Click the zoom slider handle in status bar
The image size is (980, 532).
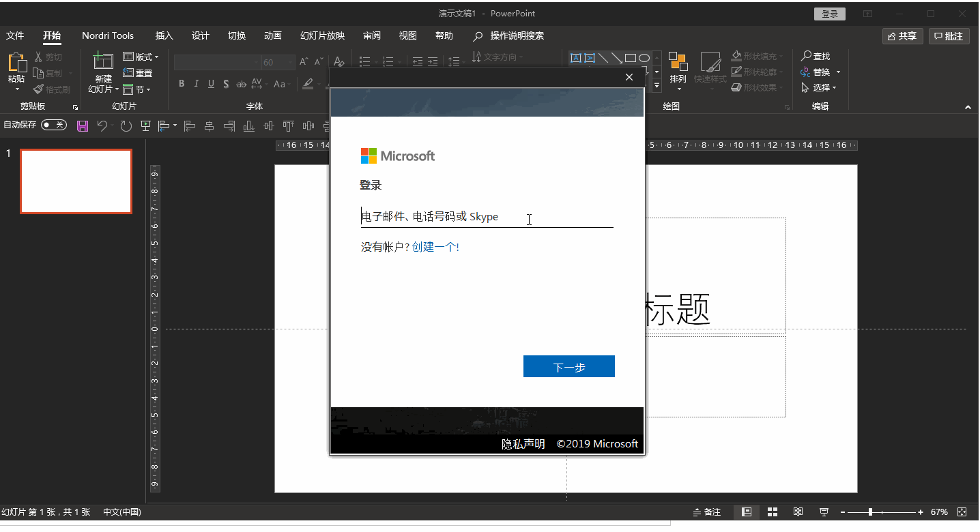click(870, 512)
